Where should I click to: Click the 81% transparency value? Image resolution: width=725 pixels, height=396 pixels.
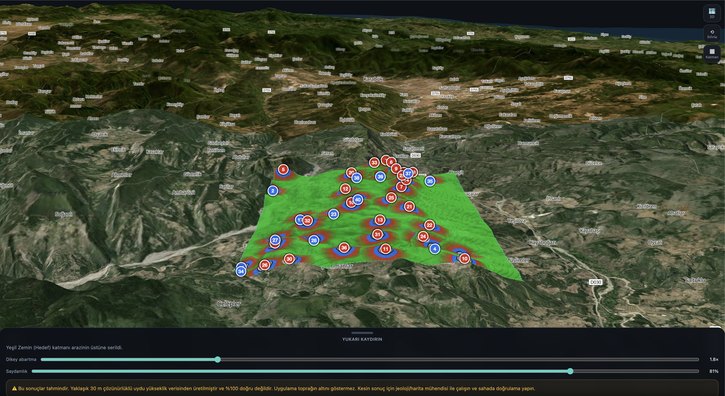tap(713, 371)
